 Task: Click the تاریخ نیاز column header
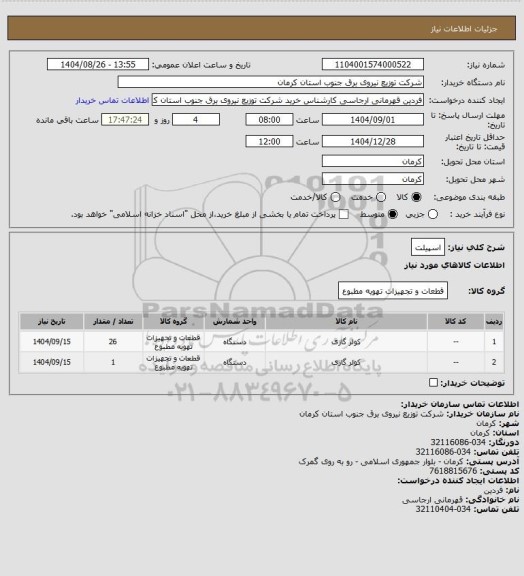(x=51, y=321)
